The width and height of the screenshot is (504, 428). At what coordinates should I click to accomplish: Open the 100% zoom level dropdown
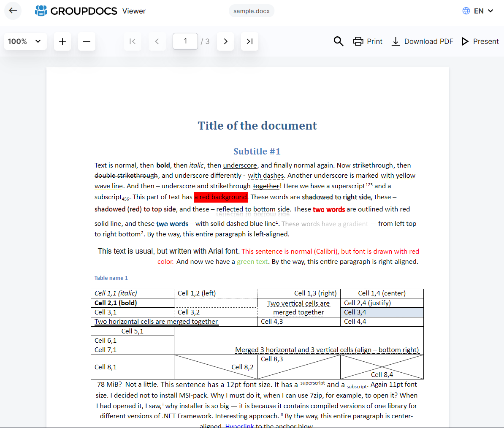pos(25,41)
